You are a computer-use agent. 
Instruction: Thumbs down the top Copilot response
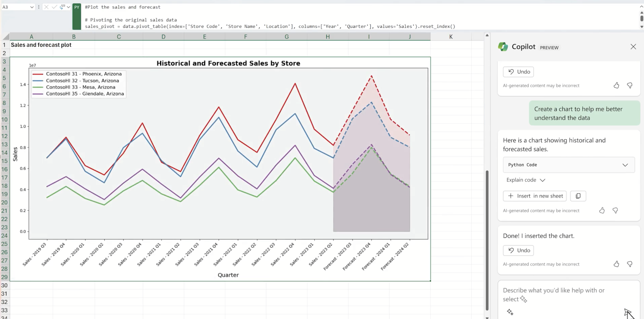[630, 86]
